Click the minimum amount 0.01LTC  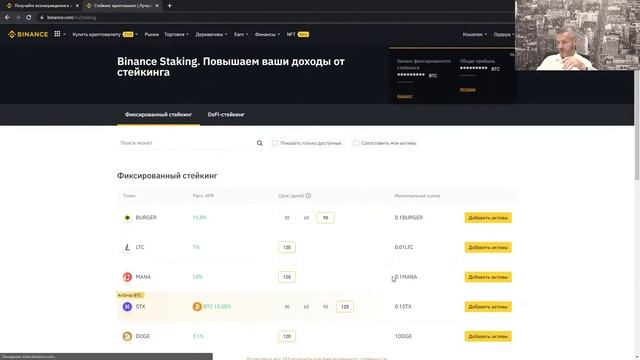[404, 247]
